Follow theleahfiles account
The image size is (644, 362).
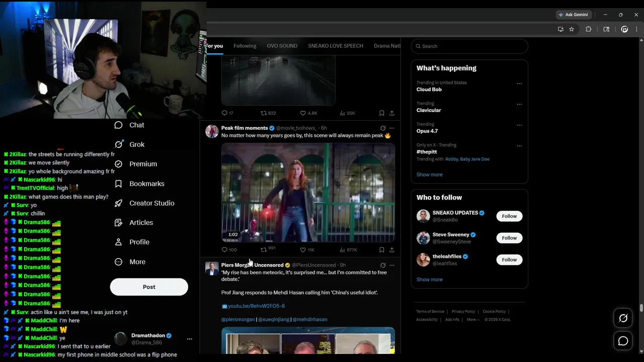click(509, 259)
